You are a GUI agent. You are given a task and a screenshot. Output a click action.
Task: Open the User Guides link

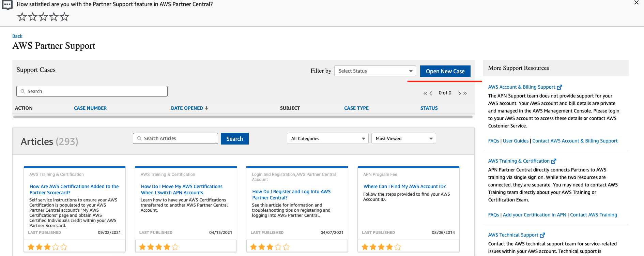click(x=516, y=141)
